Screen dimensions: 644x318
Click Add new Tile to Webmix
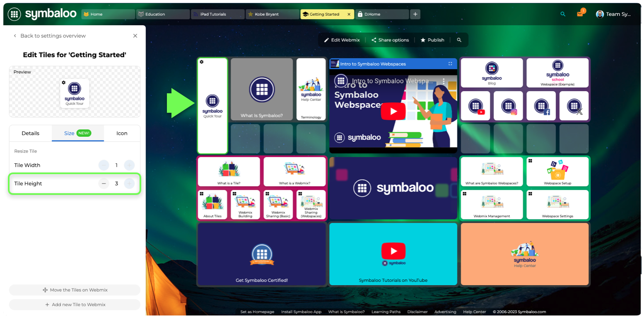click(75, 304)
